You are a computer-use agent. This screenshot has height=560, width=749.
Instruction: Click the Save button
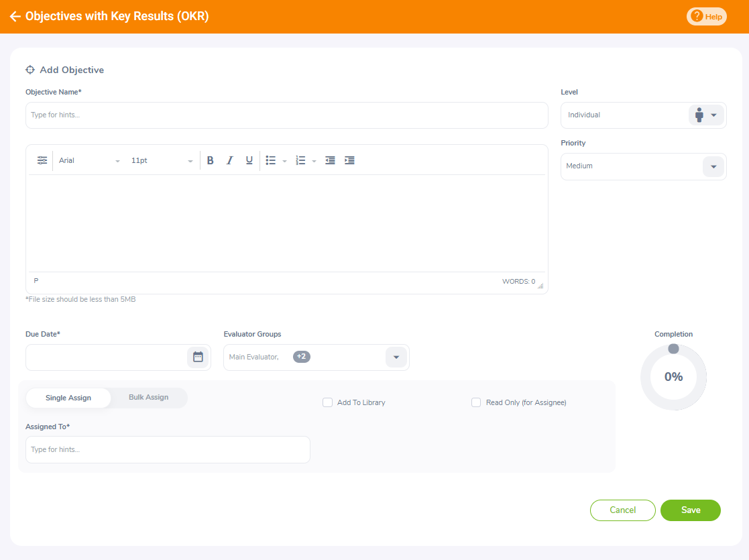tap(690, 510)
